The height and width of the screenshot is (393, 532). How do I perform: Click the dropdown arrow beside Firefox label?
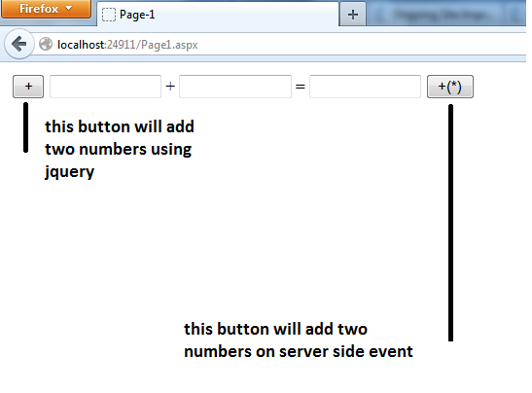click(x=68, y=8)
